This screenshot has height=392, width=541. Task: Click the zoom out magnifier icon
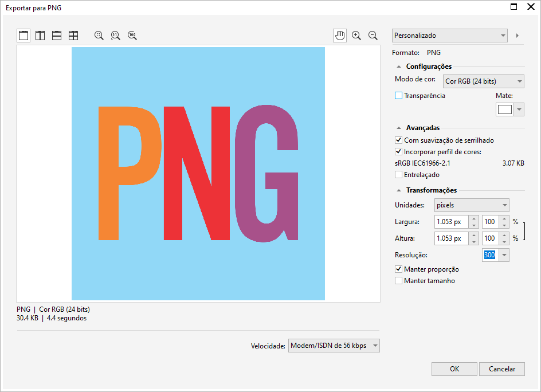tap(373, 36)
